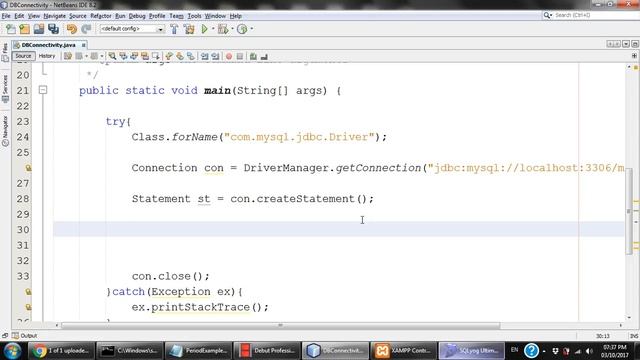
Task: Open the Output panel at bottom
Action: coord(24,336)
